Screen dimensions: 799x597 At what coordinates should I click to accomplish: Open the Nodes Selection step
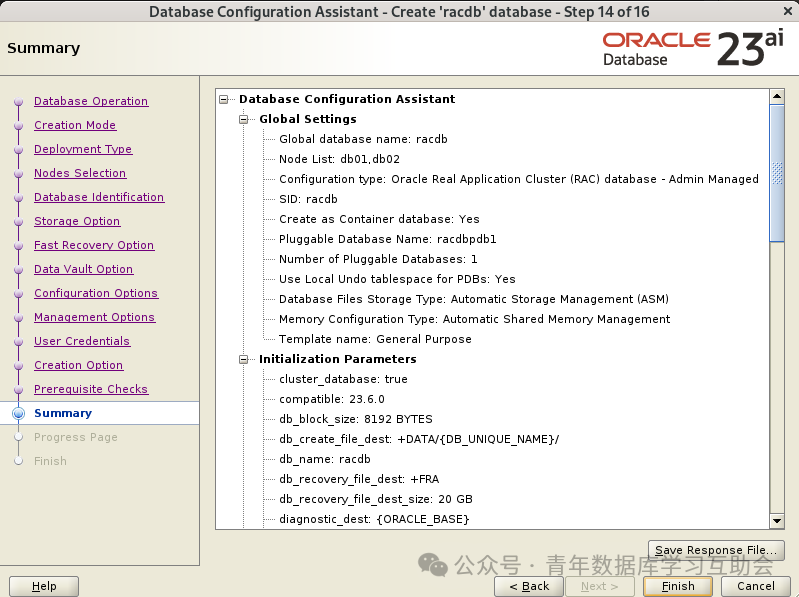click(80, 173)
